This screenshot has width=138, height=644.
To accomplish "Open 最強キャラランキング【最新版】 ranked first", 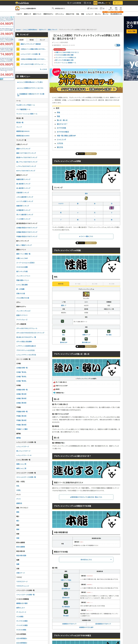I will pyautogui.click(x=31, y=44).
